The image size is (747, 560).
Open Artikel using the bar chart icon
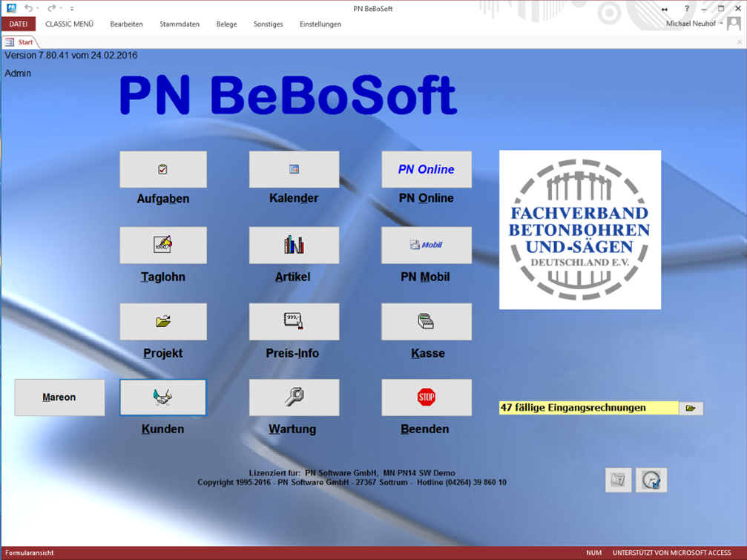click(294, 245)
